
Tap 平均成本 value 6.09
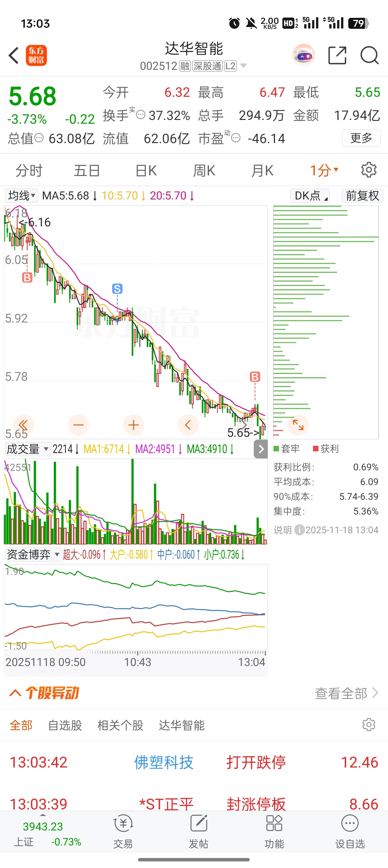click(x=369, y=482)
